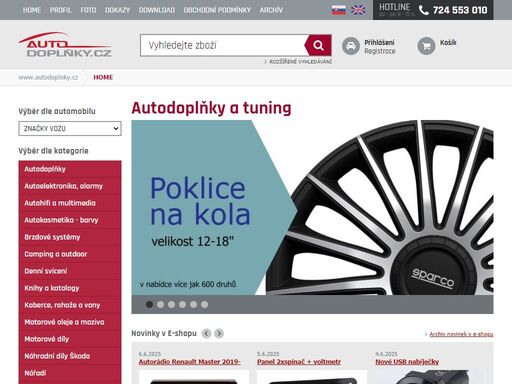Image resolution: width=512 pixels, height=384 pixels.
Task: Open the Archiv menu item
Action: [271, 10]
